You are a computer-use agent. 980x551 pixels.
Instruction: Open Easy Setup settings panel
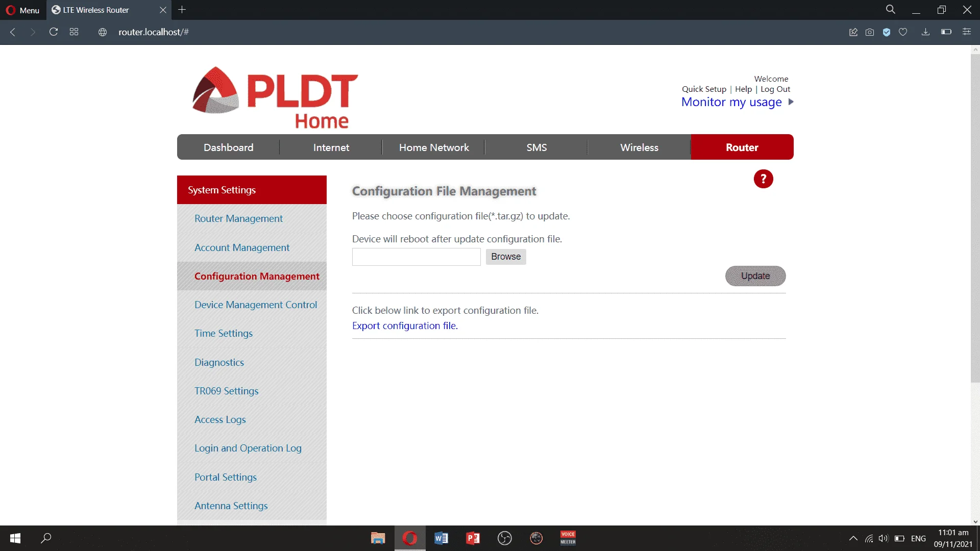(x=967, y=32)
